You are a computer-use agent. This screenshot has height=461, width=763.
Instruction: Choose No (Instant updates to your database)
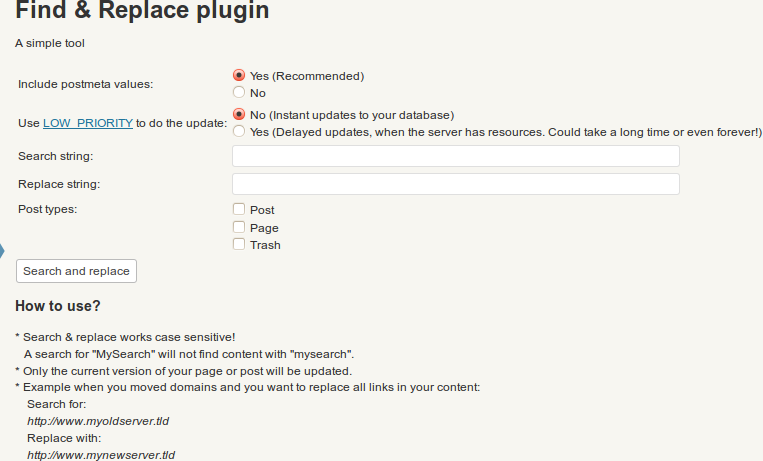click(238, 114)
